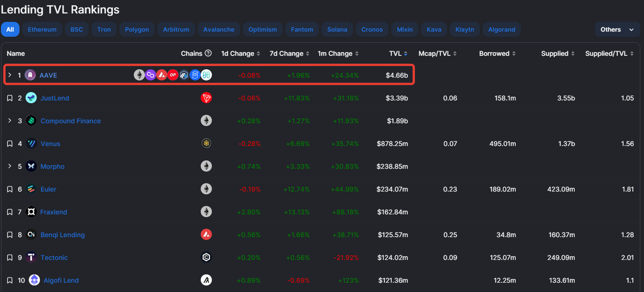Sort by 7d Change column
This screenshot has width=644, height=292.
click(x=291, y=54)
